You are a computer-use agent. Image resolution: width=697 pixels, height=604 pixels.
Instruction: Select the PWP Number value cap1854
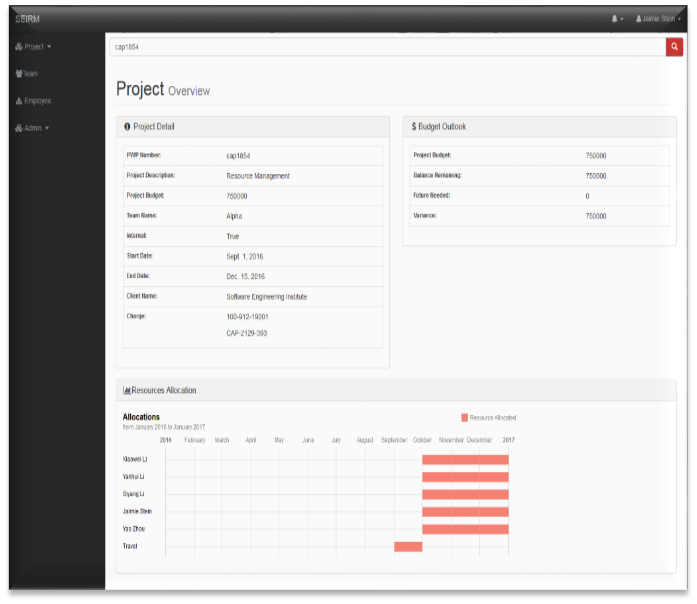point(238,156)
